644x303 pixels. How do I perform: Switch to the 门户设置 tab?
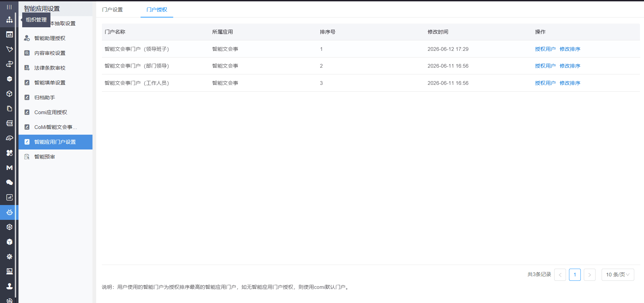pyautogui.click(x=113, y=10)
